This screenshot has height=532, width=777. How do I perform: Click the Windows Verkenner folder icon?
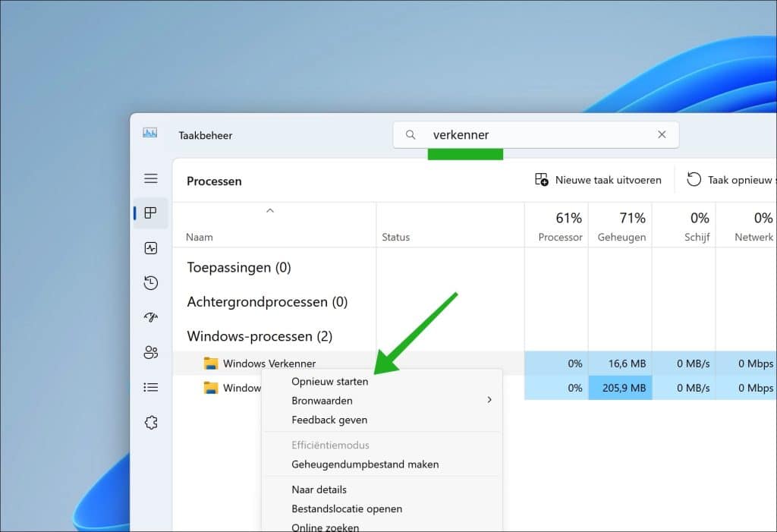pos(211,364)
